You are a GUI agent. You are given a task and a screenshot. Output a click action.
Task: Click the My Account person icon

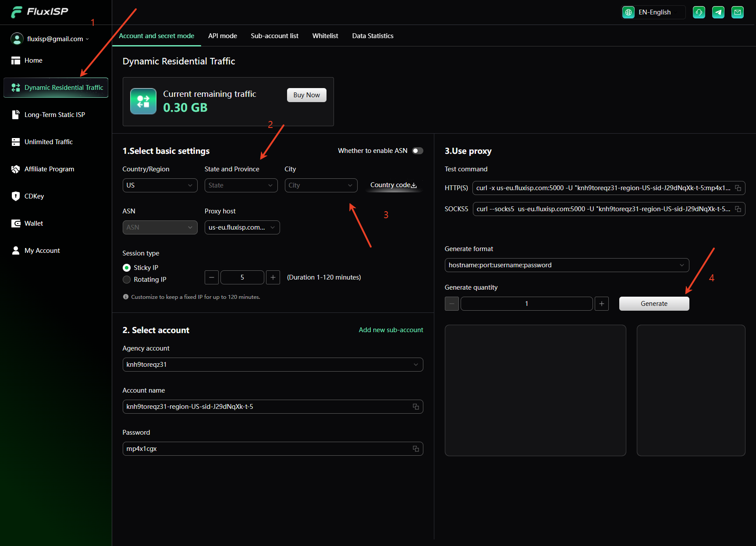pyautogui.click(x=16, y=251)
